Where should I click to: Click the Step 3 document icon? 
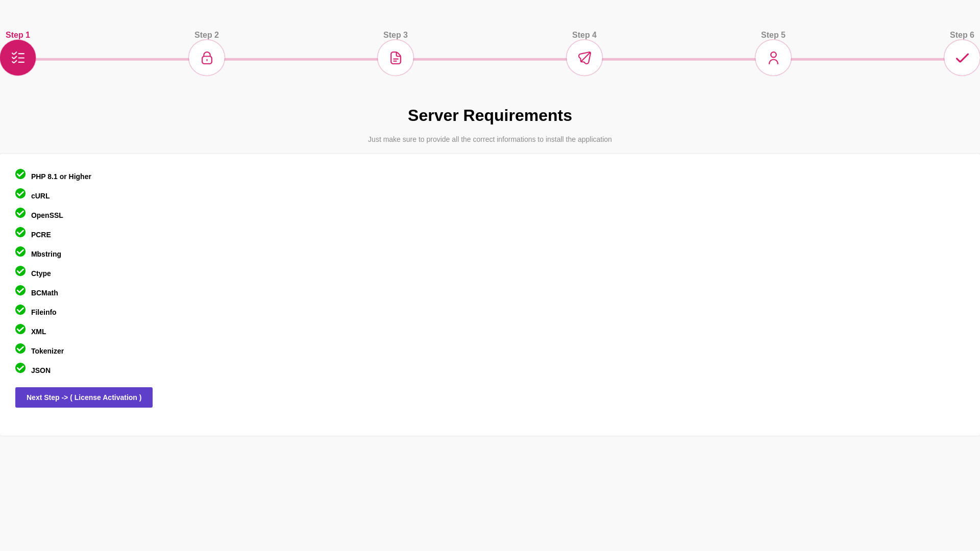point(396,58)
